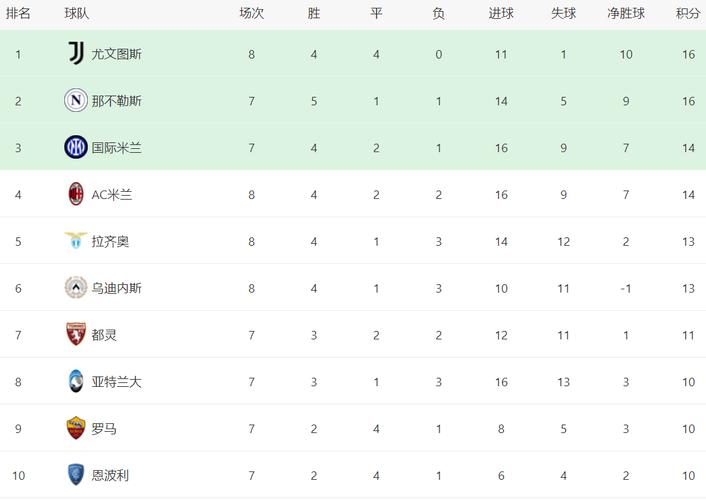Click the Napoli club crest icon
The image size is (706, 500).
(76, 100)
